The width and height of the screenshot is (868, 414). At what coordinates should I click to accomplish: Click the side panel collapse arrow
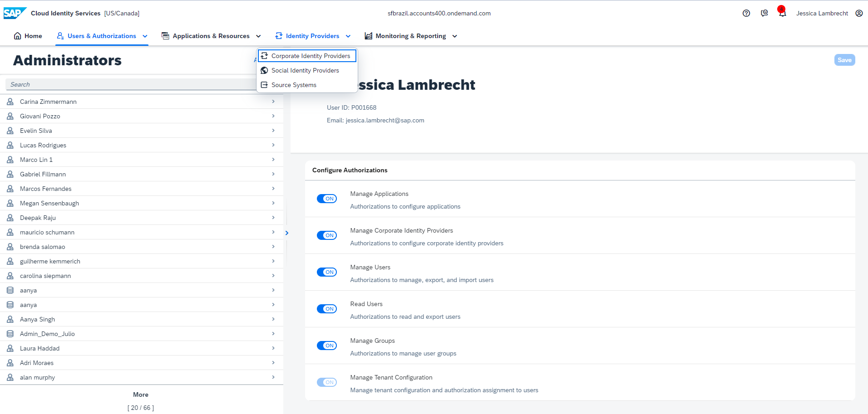(286, 233)
